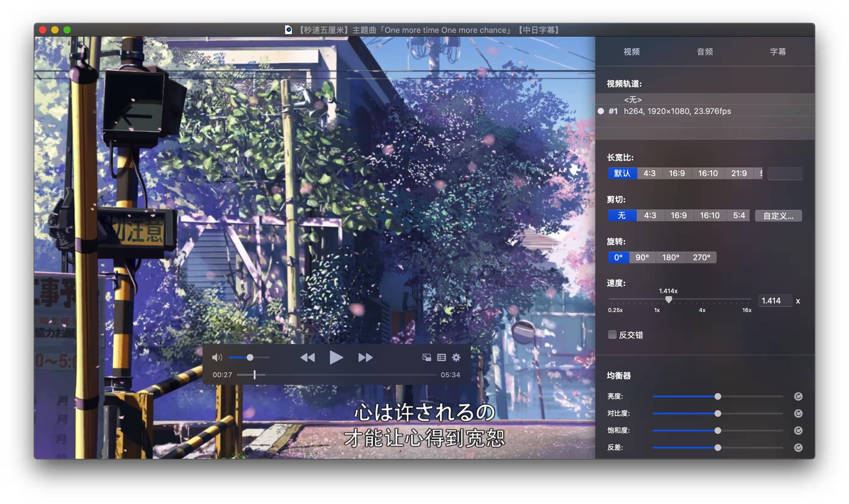Enable the 反交错 checkbox
849x504 pixels.
pos(612,335)
